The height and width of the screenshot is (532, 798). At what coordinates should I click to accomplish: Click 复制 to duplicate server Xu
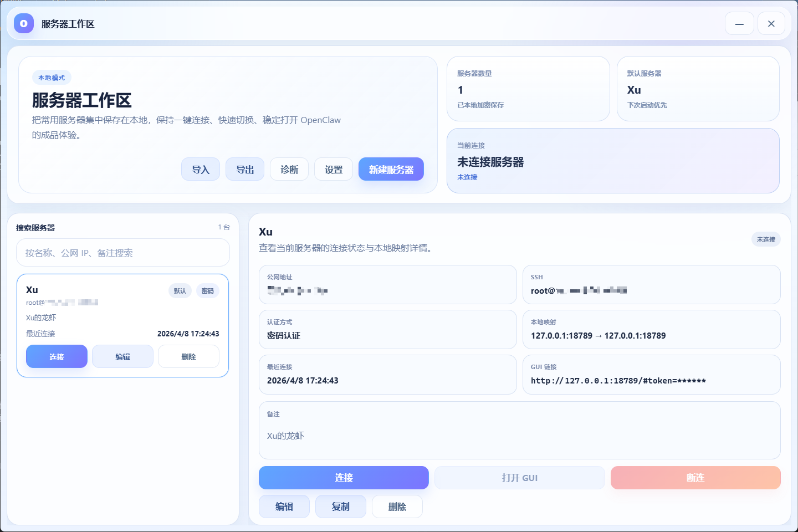pyautogui.click(x=340, y=506)
